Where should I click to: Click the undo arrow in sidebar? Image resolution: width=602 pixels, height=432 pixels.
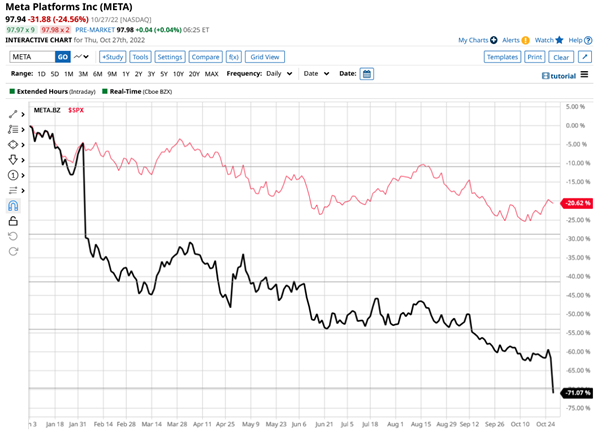(x=13, y=235)
